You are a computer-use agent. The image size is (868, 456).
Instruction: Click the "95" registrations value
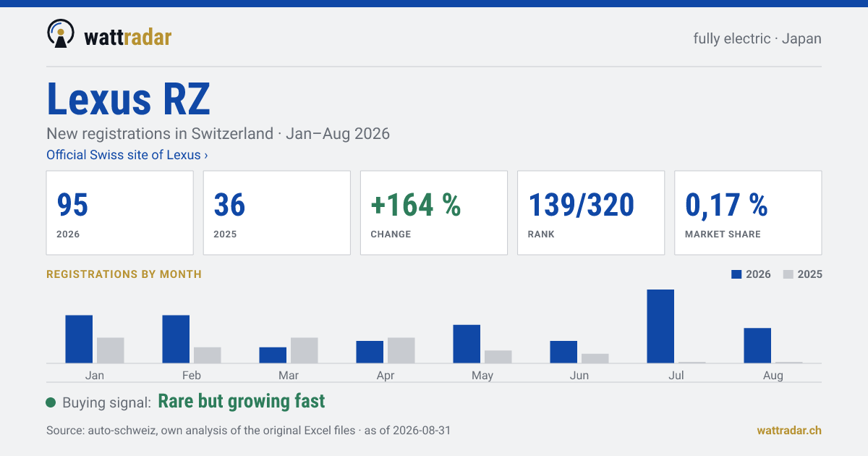(x=72, y=206)
